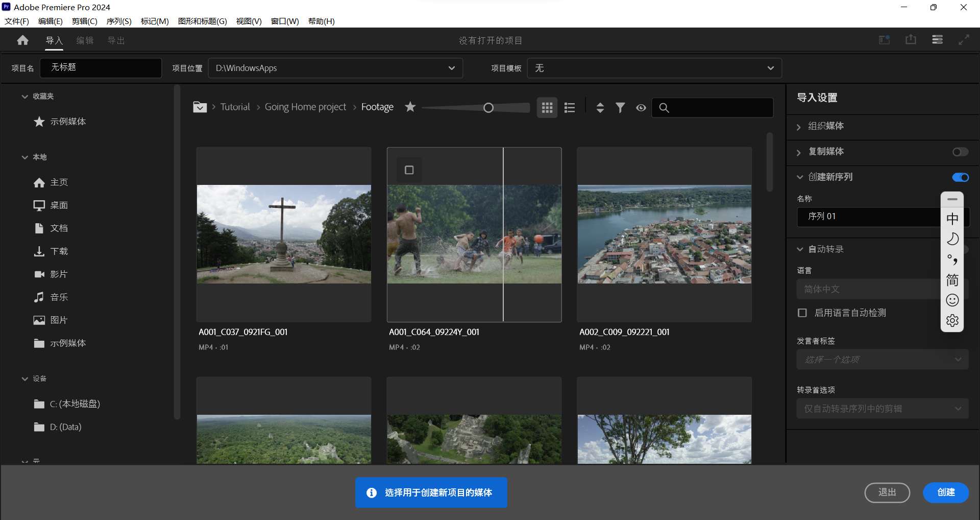Expand the 组织媒体 section
Viewport: 980px width, 520px height.
click(799, 127)
